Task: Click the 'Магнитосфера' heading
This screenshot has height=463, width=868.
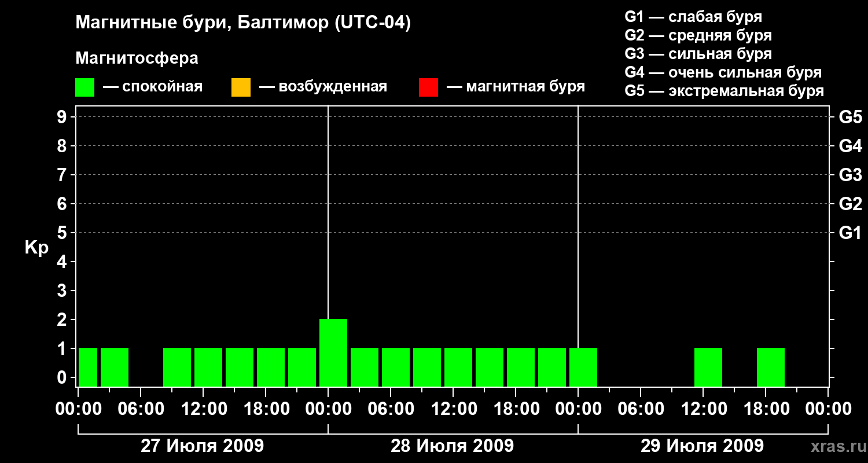Action: [137, 58]
